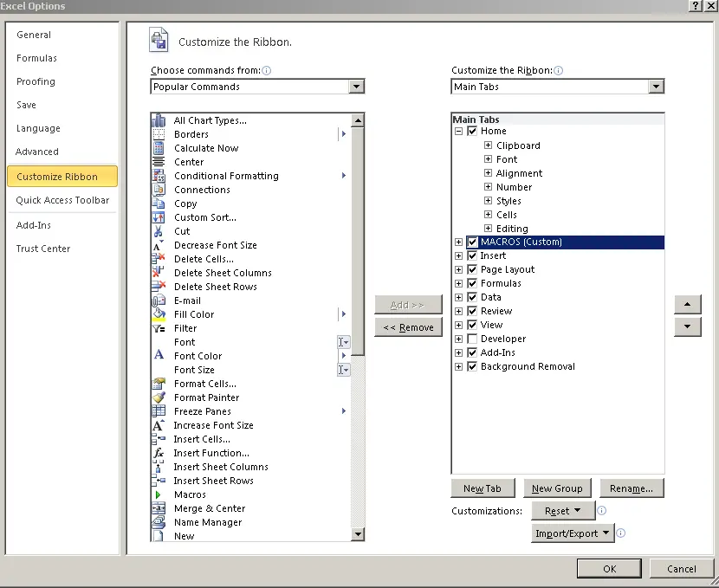Viewport: 719px width, 588px height.
Task: Click the Rename button
Action: (632, 488)
